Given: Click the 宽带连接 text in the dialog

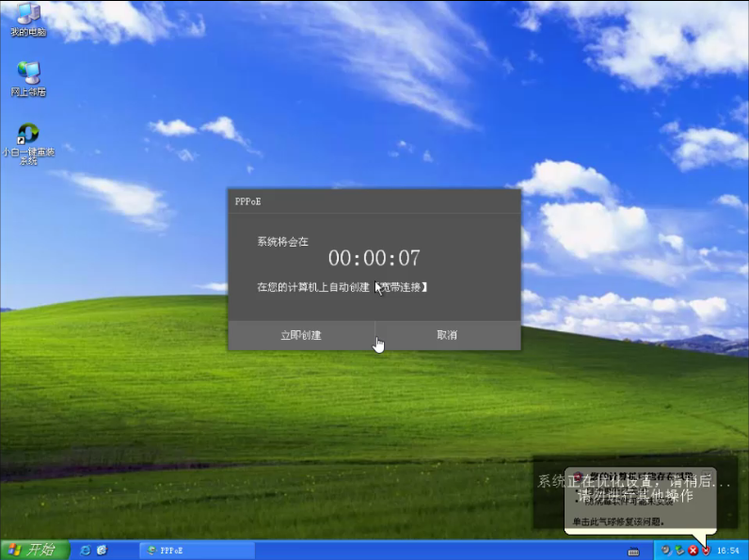Looking at the screenshot, I should [x=403, y=286].
